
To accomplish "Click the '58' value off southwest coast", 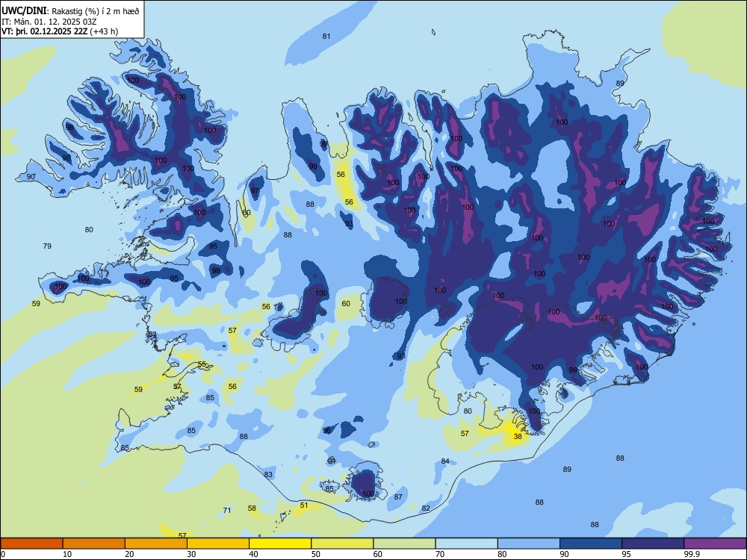I will (x=252, y=508).
